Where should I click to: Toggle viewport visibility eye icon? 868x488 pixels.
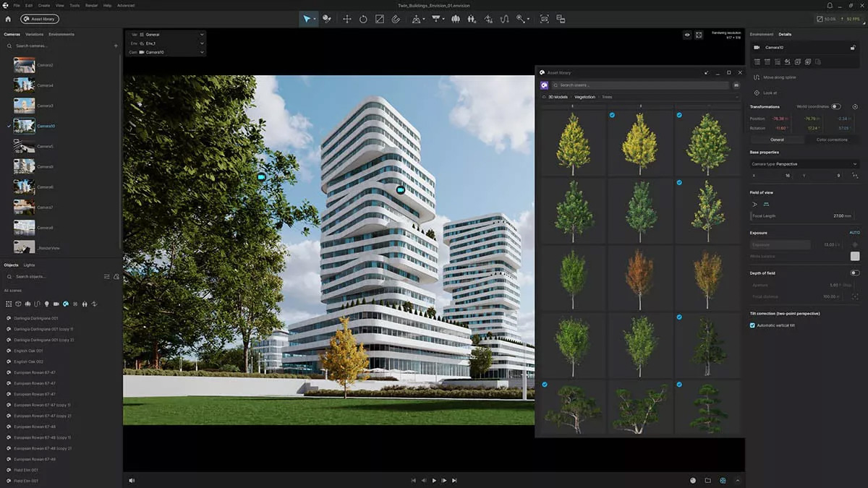point(687,34)
